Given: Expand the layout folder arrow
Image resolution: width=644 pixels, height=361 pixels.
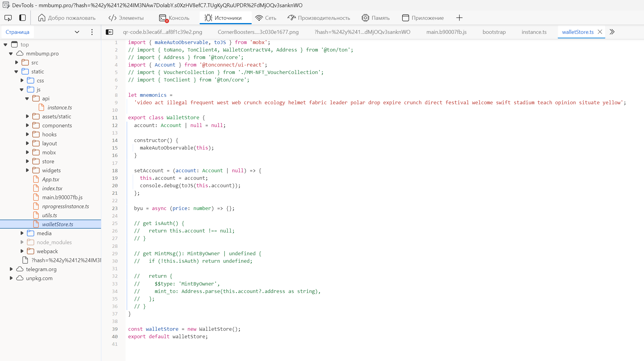Looking at the screenshot, I should (27, 144).
